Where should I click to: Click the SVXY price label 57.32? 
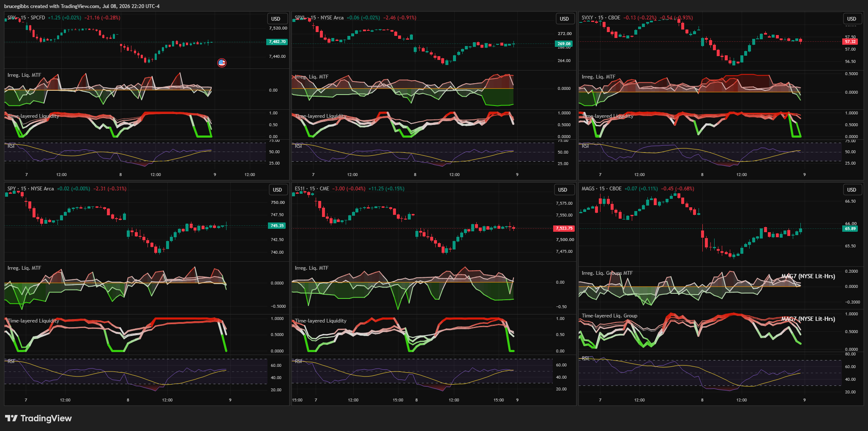click(850, 42)
